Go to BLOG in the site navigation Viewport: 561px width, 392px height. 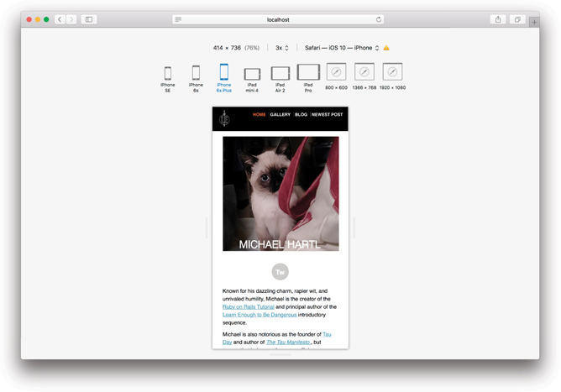click(301, 115)
